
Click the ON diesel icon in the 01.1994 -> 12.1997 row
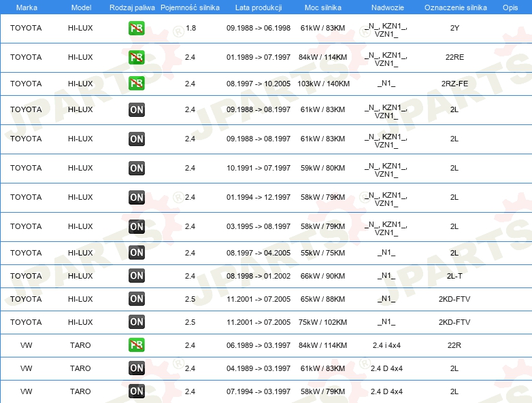click(x=136, y=197)
